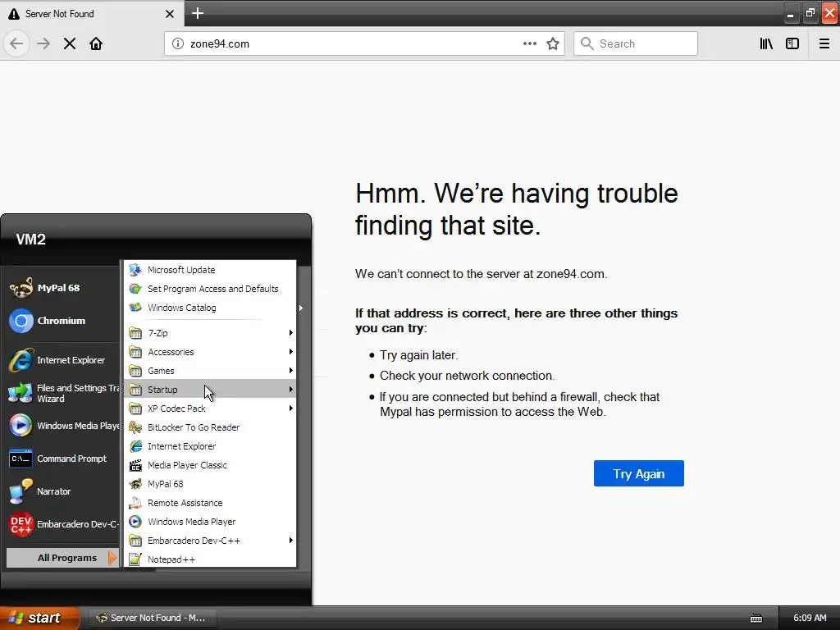The image size is (840, 630).
Task: Open Windows Catalog entry
Action: pyautogui.click(x=210, y=308)
